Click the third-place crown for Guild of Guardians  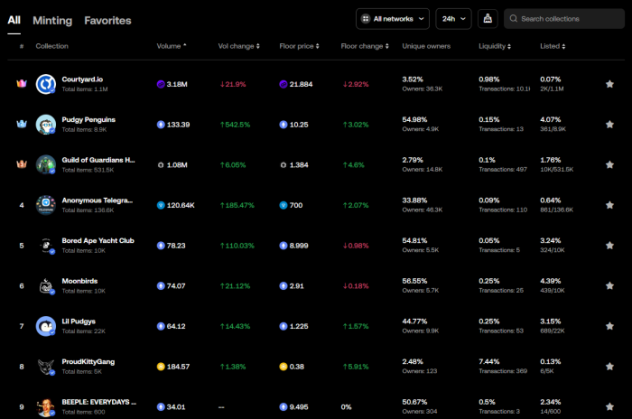coord(21,164)
